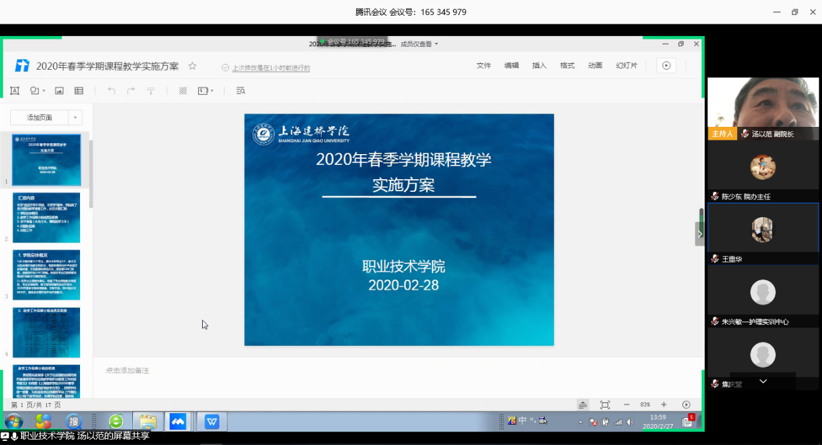Image resolution: width=822 pixels, height=445 pixels.
Task: Star the document with the favorite icon
Action: 192,66
